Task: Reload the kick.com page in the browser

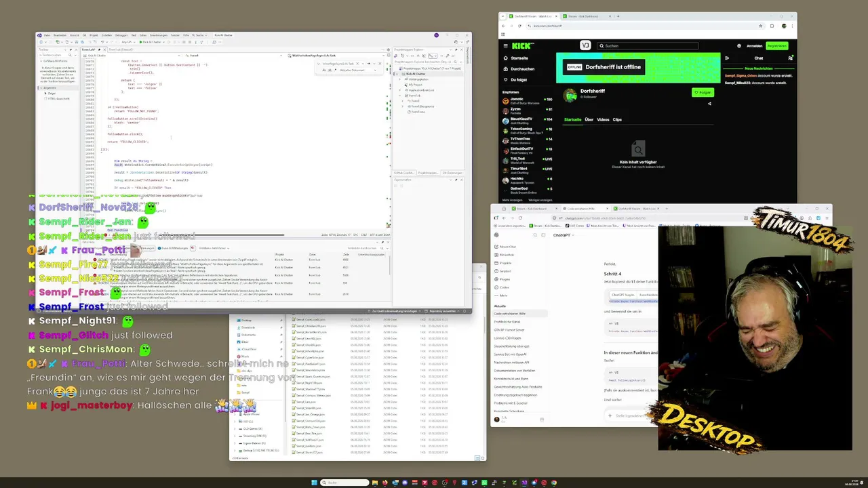Action: coord(519,26)
